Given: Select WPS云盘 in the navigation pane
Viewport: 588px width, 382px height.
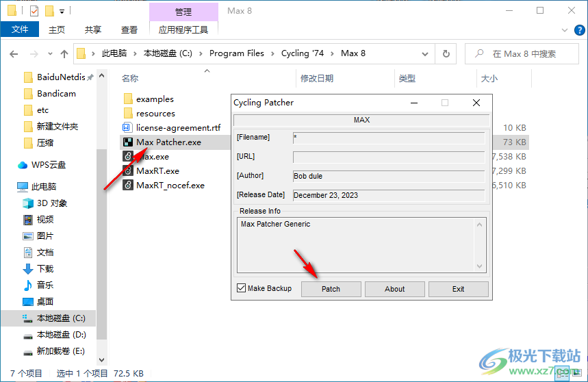Looking at the screenshot, I should click(x=48, y=165).
